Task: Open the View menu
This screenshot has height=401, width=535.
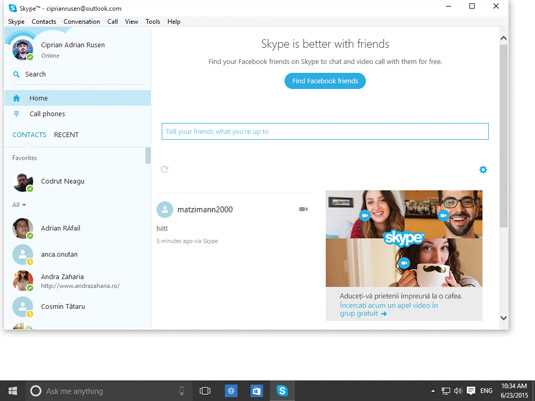Action: 131,22
